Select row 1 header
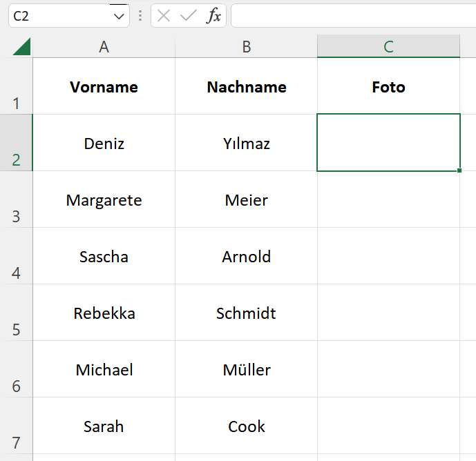476x461 pixels. tap(16, 86)
